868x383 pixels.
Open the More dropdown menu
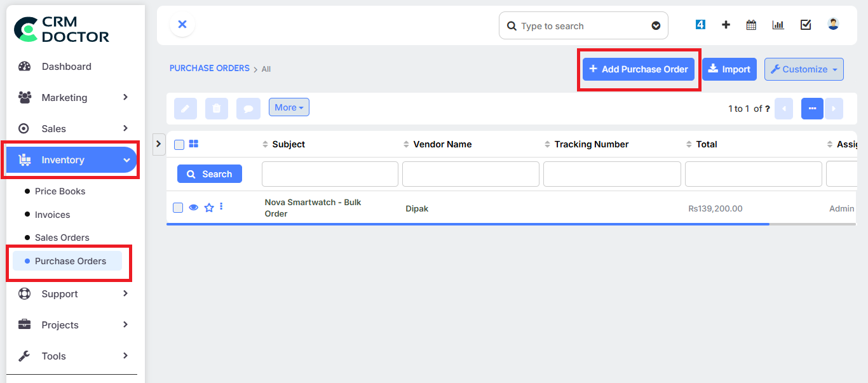pos(288,108)
